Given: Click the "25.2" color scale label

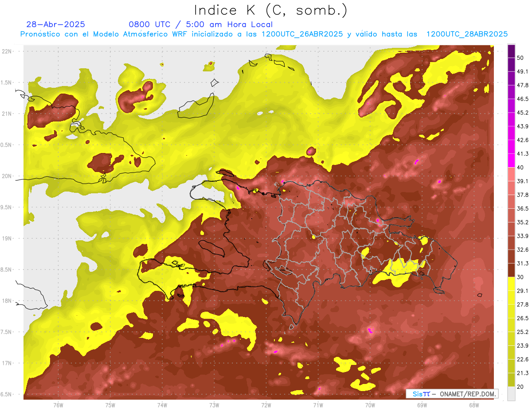Looking at the screenshot, I should coord(523,332).
